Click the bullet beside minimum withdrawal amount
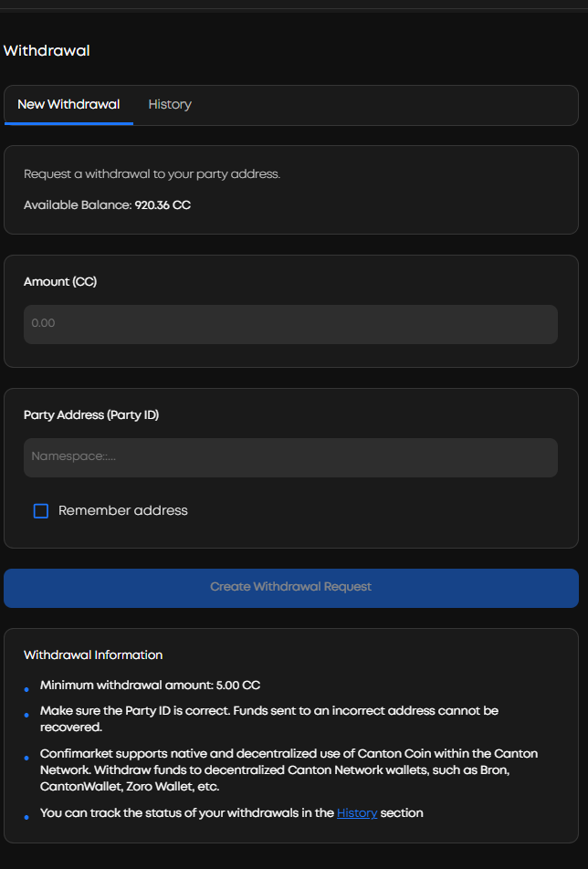588x869 pixels. (26, 690)
